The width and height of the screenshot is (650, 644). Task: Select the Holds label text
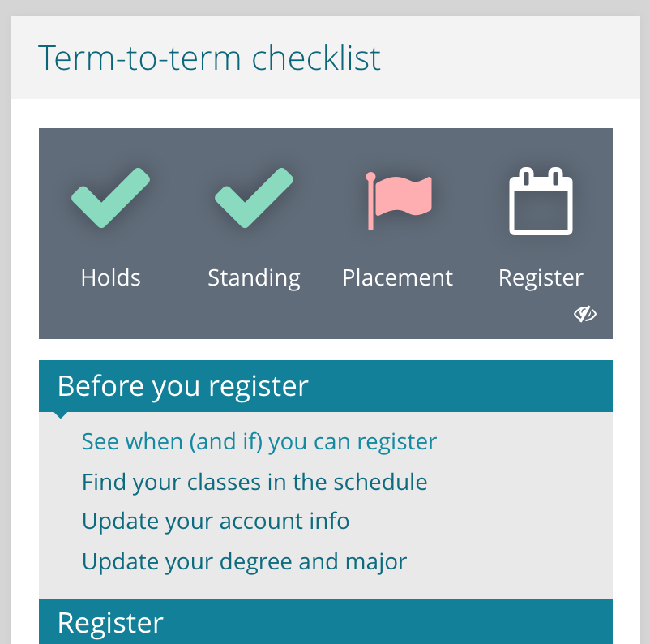[111, 278]
